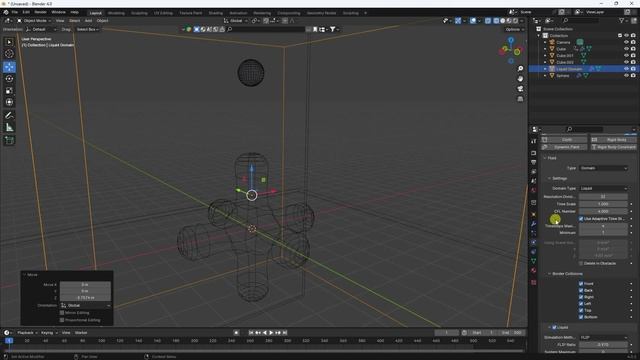The height and width of the screenshot is (360, 640).
Task: Select the Transform tool
Action: [x=9, y=102]
